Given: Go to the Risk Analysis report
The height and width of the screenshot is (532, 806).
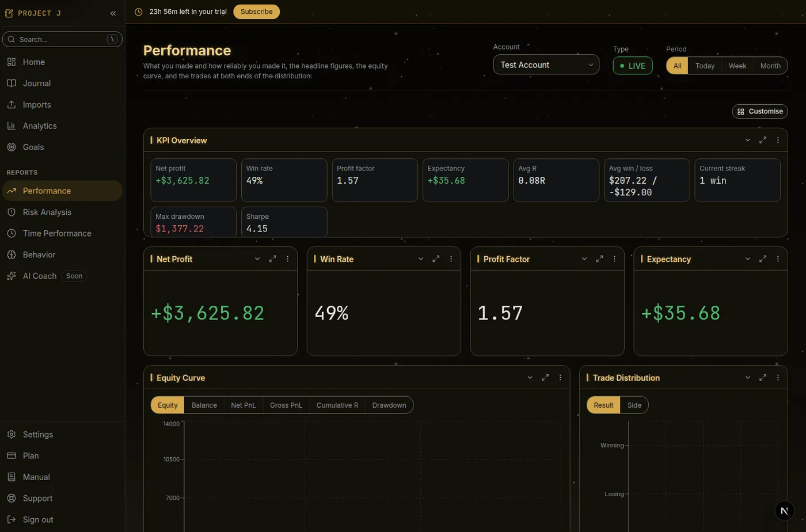Looking at the screenshot, I should (x=62, y=212).
